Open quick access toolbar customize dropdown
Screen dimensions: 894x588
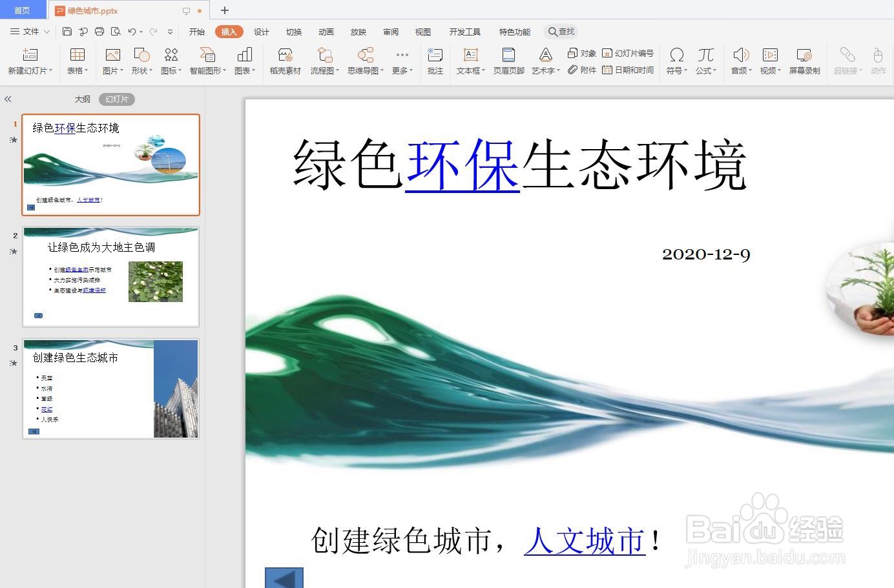click(170, 31)
